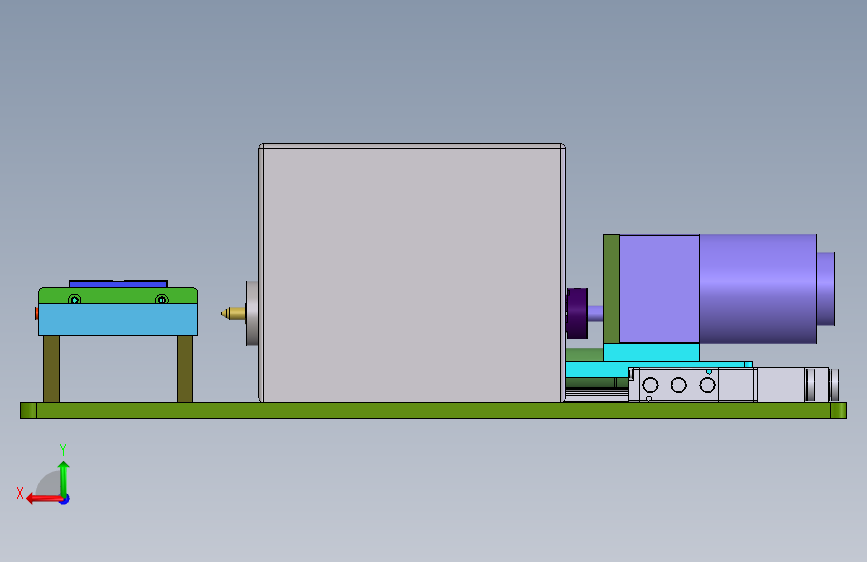Pick the small motor rear end cap
Image resolution: width=867 pixels, height=562 pixels.
click(826, 289)
